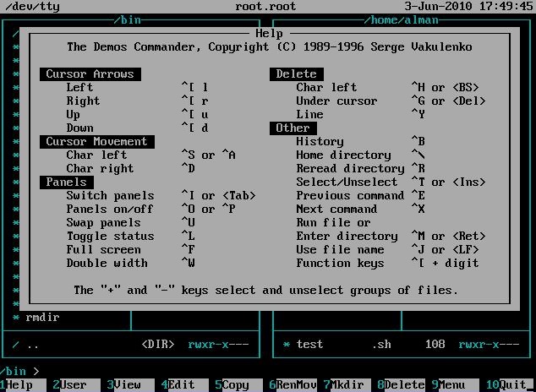Click the 'Char right' movement entry
The height and width of the screenshot is (392, 536).
tap(100, 169)
